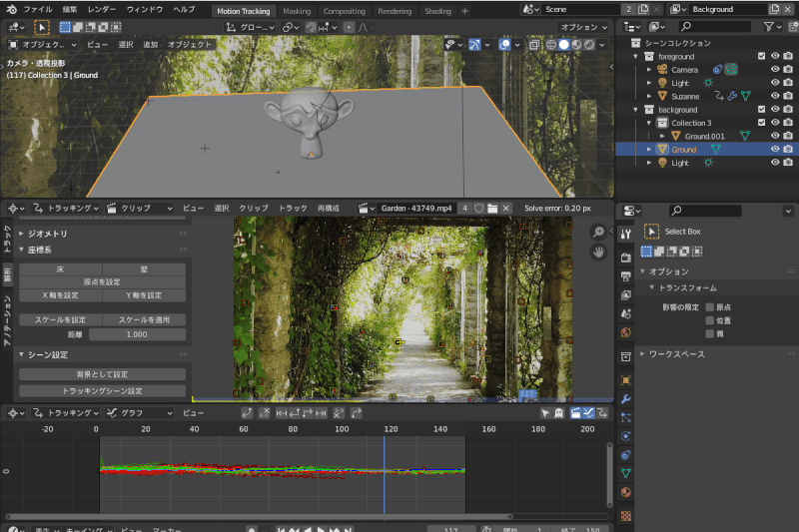
Task: Select the rendered viewport shading icon
Action: point(589,45)
